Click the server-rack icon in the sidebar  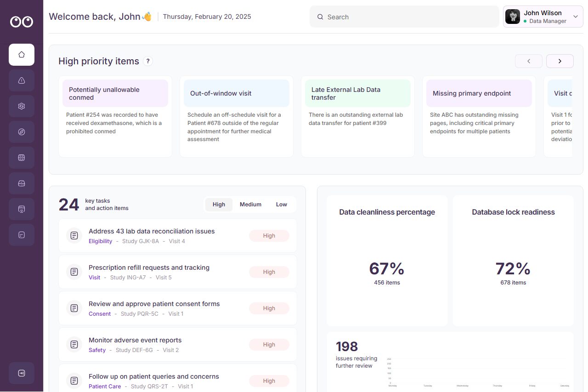click(x=22, y=158)
